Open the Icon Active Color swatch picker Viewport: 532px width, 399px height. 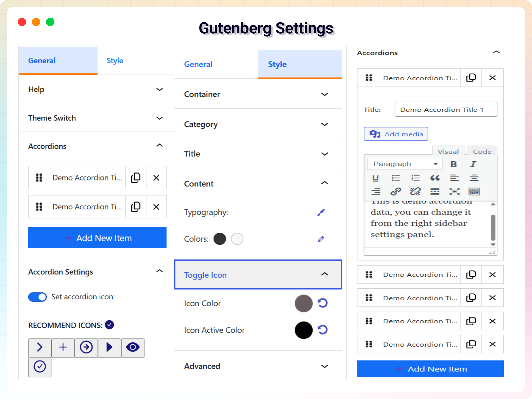point(304,330)
